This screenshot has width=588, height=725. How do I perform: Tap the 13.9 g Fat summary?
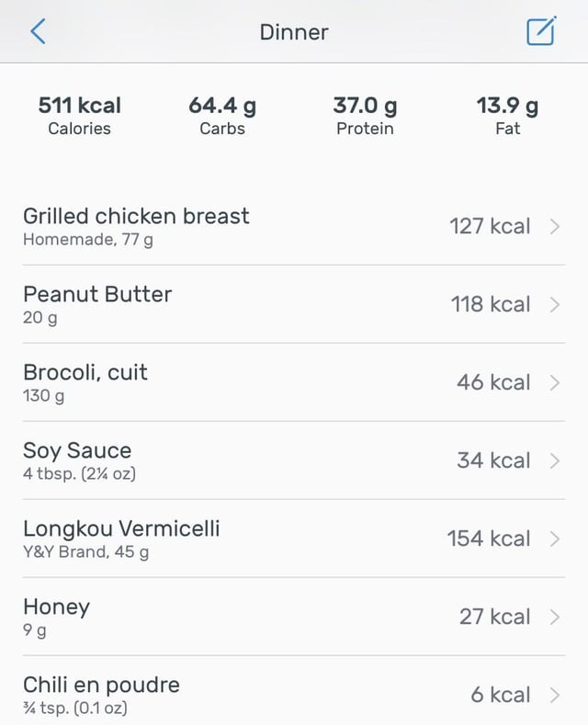507,116
